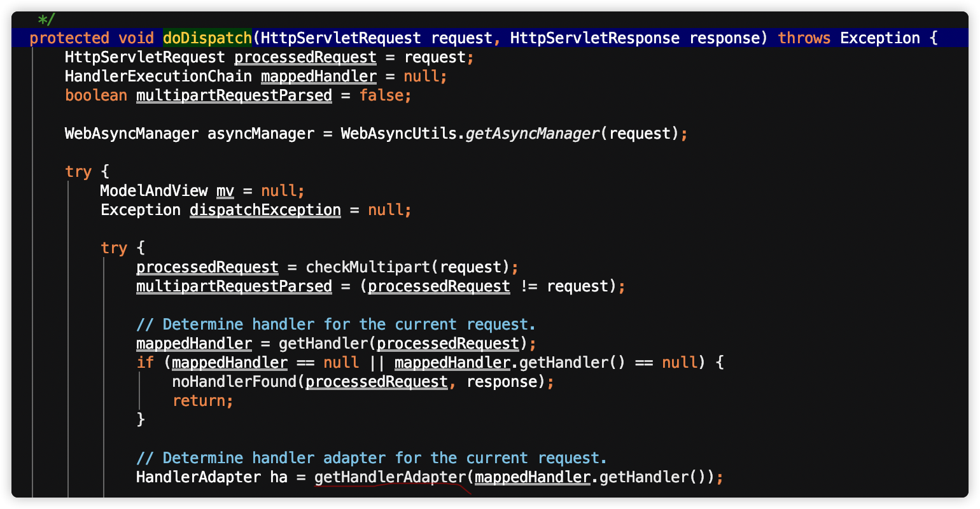The image size is (980, 509).
Task: Click the comment 'Determine handler adapter for the current request'
Action: pyautogui.click(x=372, y=458)
